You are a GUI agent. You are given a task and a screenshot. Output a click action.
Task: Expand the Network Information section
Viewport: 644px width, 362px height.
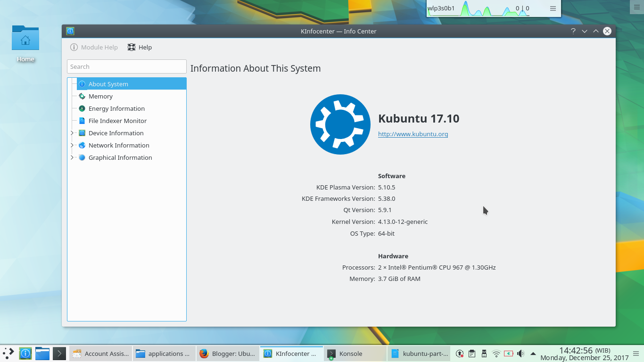pyautogui.click(x=72, y=145)
